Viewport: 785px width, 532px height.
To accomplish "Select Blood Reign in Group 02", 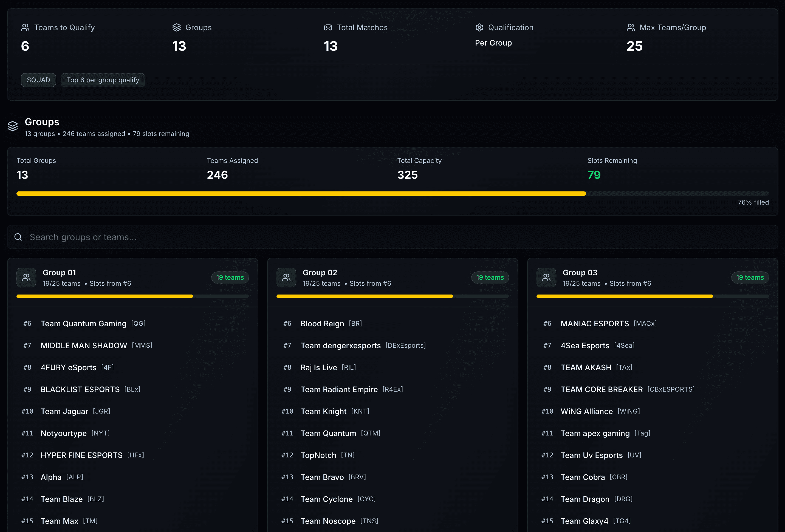I will point(322,323).
